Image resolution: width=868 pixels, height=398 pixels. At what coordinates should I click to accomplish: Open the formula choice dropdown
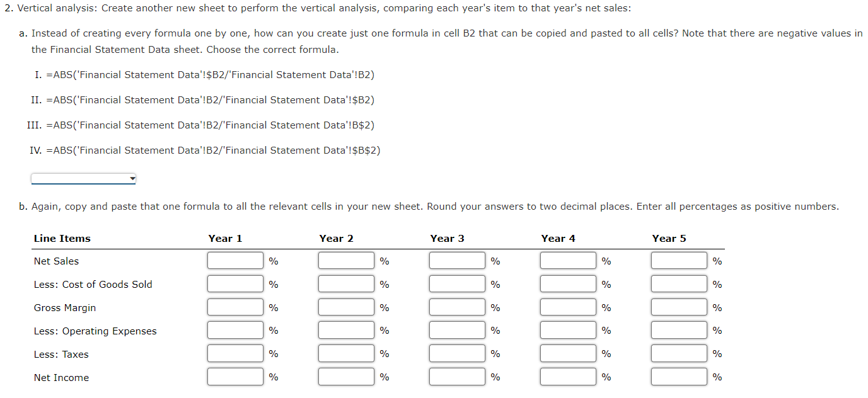click(x=83, y=179)
